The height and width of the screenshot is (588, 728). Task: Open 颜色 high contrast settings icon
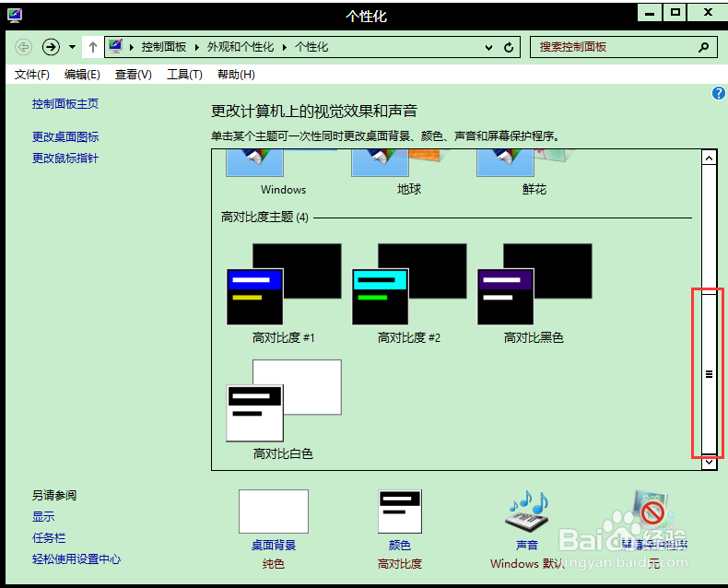tap(400, 512)
